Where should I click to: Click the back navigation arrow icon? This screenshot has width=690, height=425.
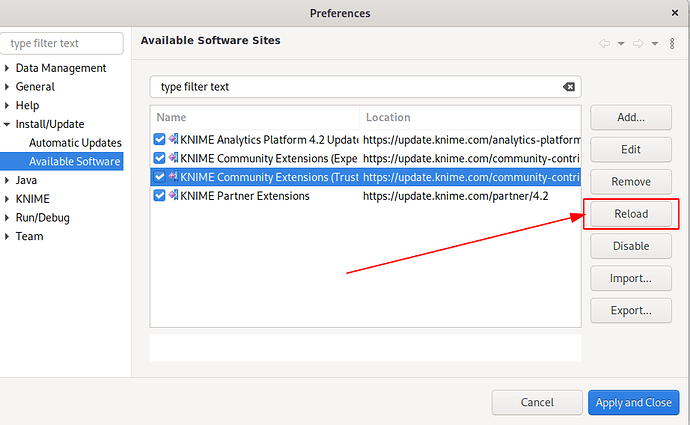(x=605, y=43)
